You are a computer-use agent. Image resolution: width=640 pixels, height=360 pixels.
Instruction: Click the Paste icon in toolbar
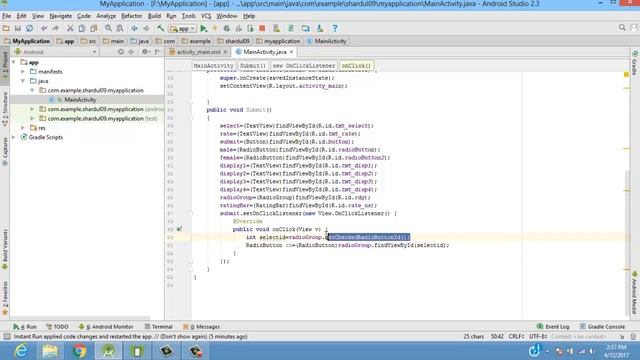[93, 28]
